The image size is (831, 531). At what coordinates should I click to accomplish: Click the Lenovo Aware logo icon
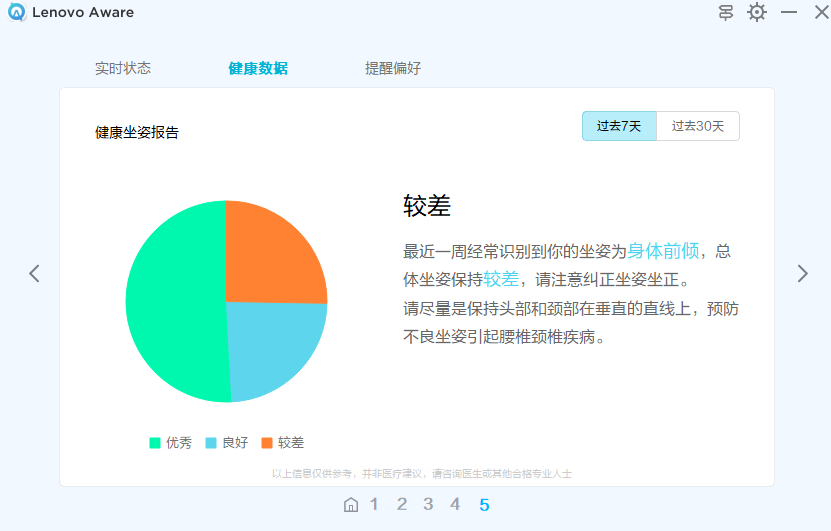pyautogui.click(x=16, y=12)
